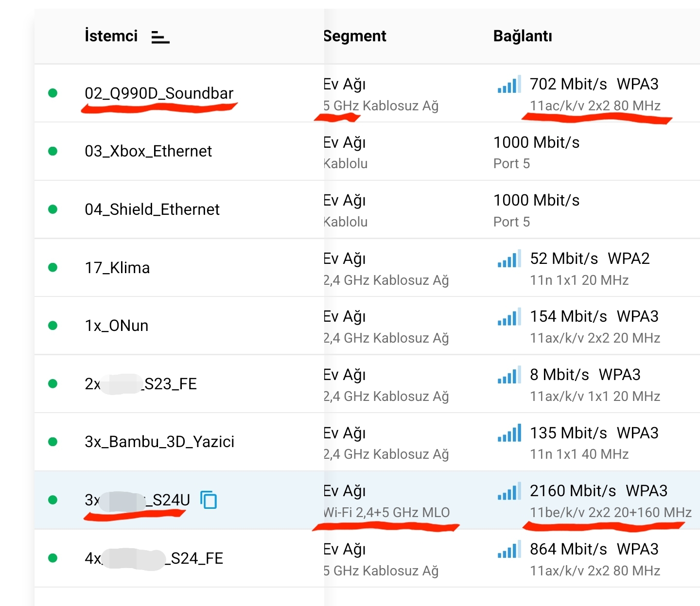This screenshot has width=700, height=606.
Task: Click signal icon for Bambu 3D Yazici
Action: coord(509,433)
